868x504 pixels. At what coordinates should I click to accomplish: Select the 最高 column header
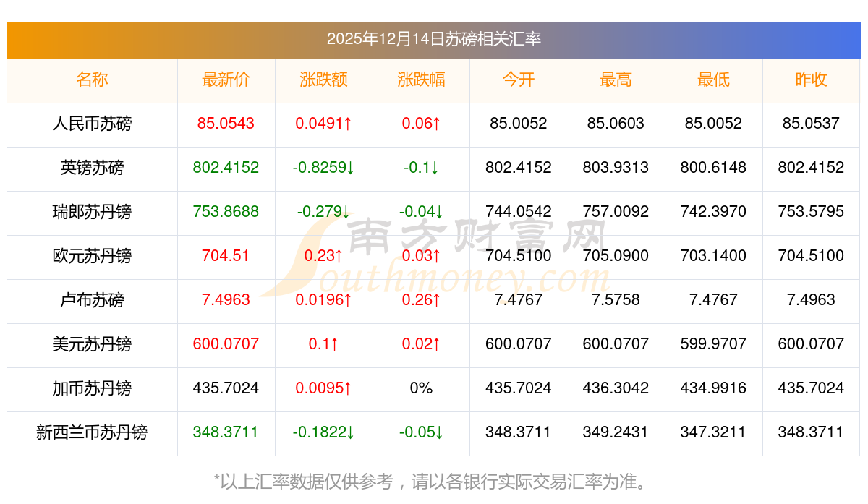(616, 80)
